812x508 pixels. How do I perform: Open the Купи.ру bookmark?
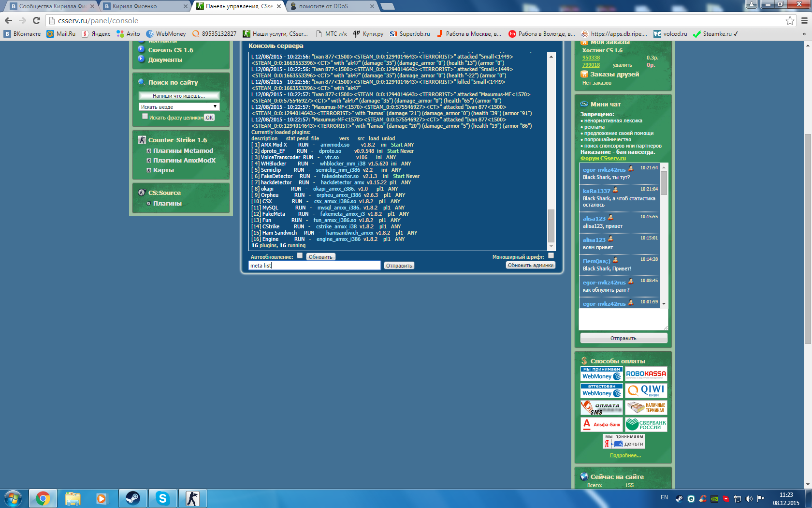(x=368, y=34)
